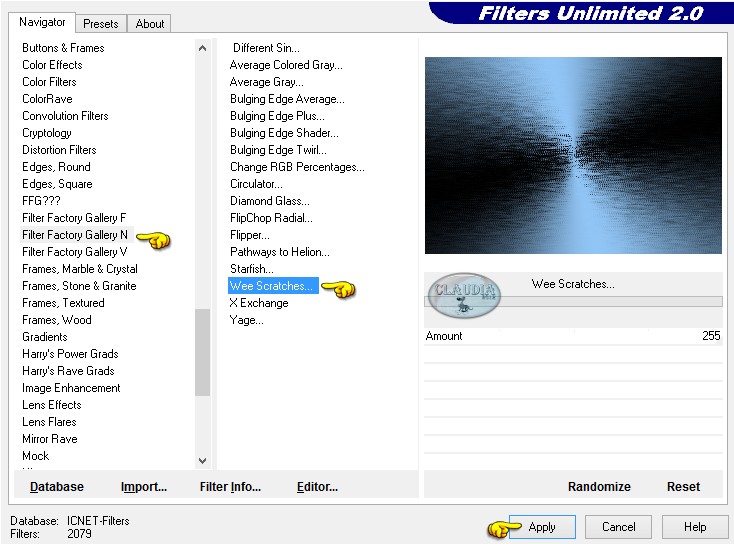734x544 pixels.
Task: Select Harry's Rave Grads
Action: (68, 371)
